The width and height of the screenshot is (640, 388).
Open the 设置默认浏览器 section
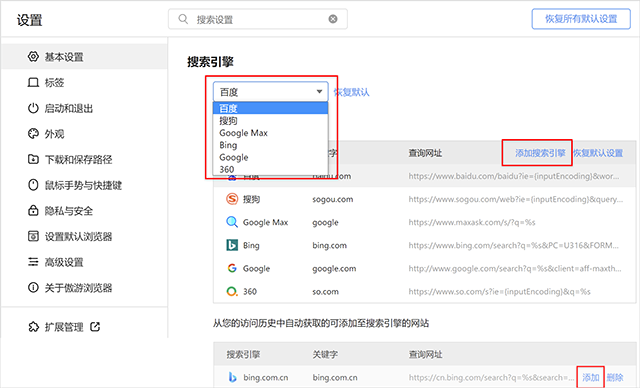[84, 236]
